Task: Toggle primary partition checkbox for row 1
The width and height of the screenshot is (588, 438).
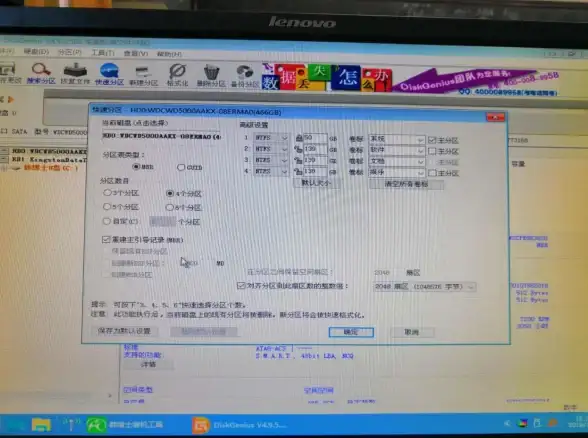Action: (432, 140)
